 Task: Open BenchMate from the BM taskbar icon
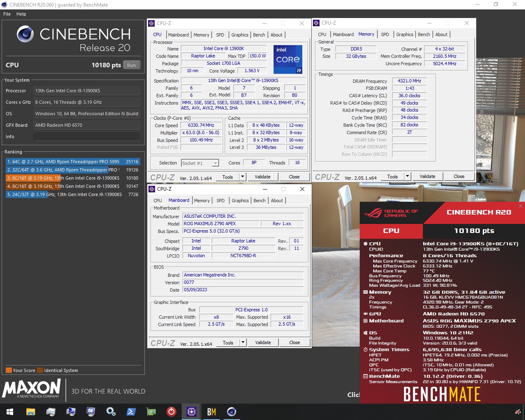coord(212,412)
